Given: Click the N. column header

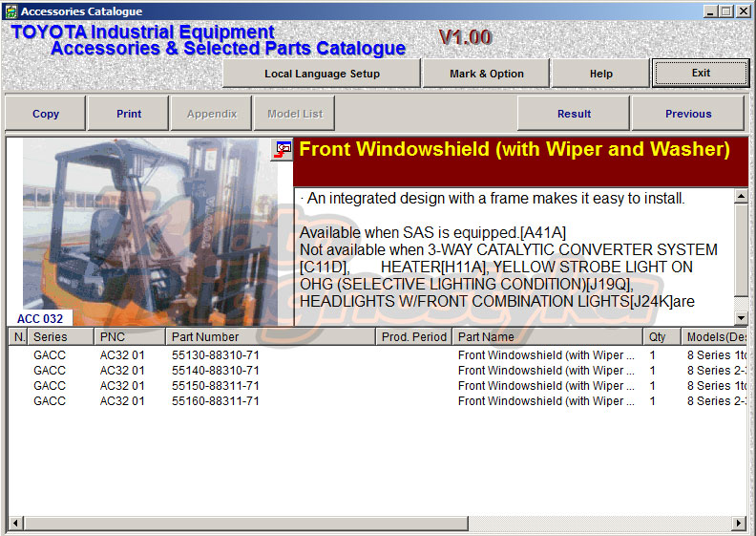Looking at the screenshot, I should 18,336.
